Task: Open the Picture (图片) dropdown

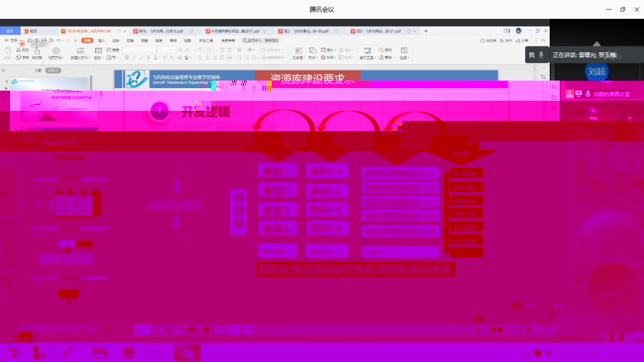Action: click(328, 50)
